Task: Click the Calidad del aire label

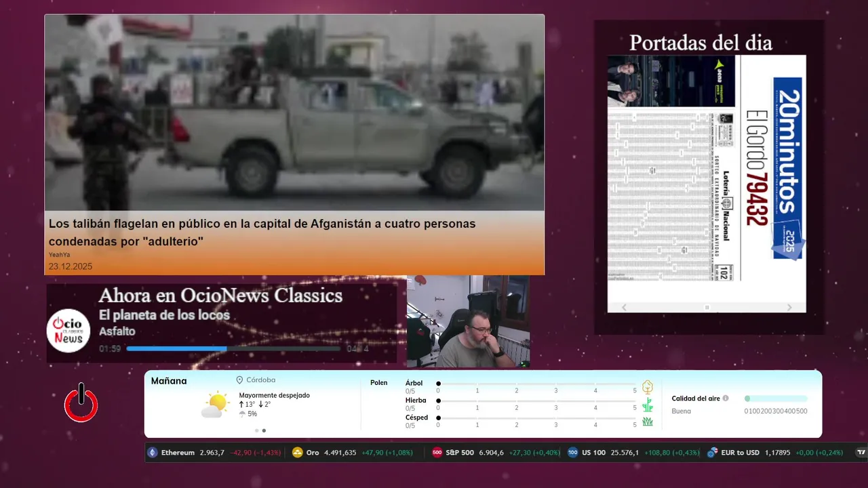Action: point(696,399)
